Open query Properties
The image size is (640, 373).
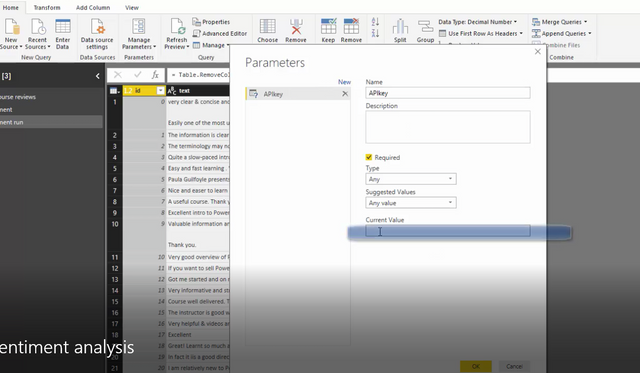coord(211,22)
